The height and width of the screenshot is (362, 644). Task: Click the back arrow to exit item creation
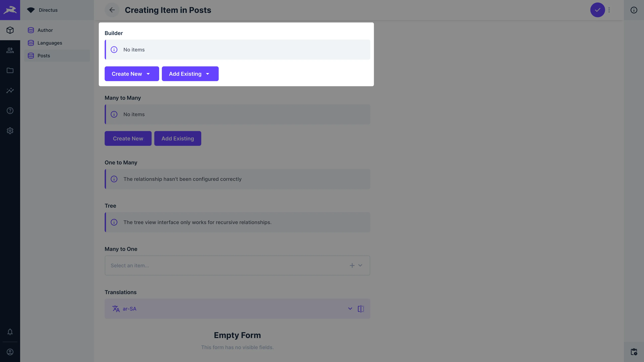(x=112, y=10)
